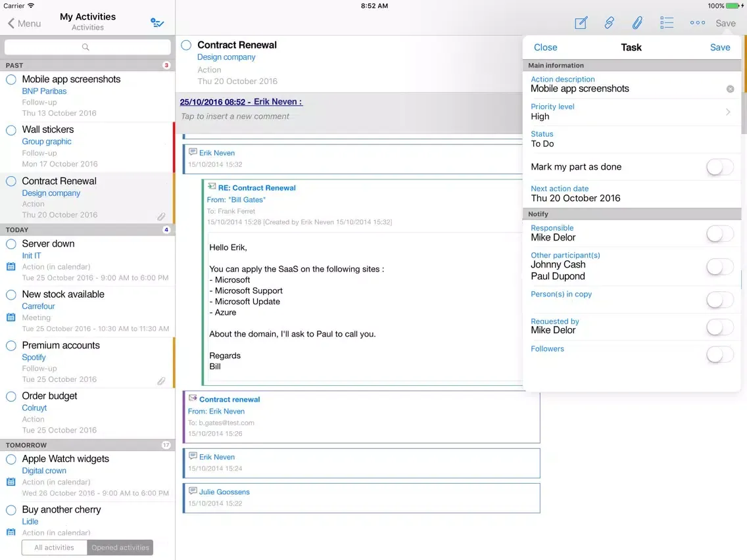This screenshot has height=560, width=747.
Task: Click the activities search field
Action: click(87, 47)
